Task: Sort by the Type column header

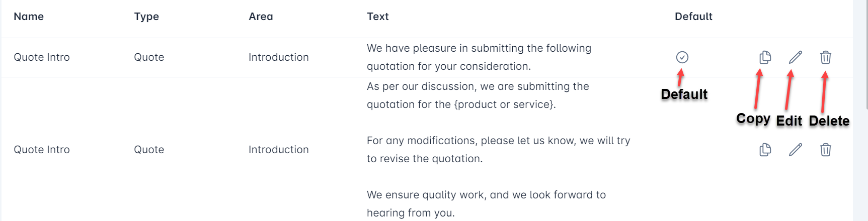Action: (x=146, y=17)
